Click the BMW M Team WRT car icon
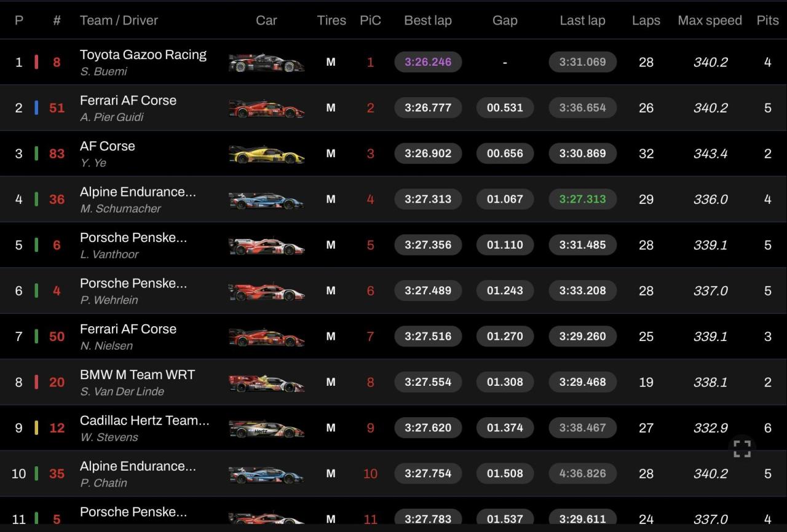This screenshot has height=532, width=787. click(266, 383)
